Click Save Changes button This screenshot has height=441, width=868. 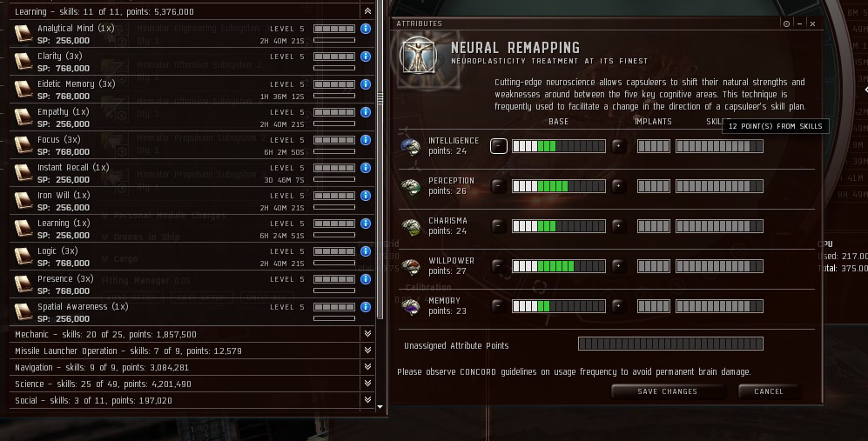668,391
